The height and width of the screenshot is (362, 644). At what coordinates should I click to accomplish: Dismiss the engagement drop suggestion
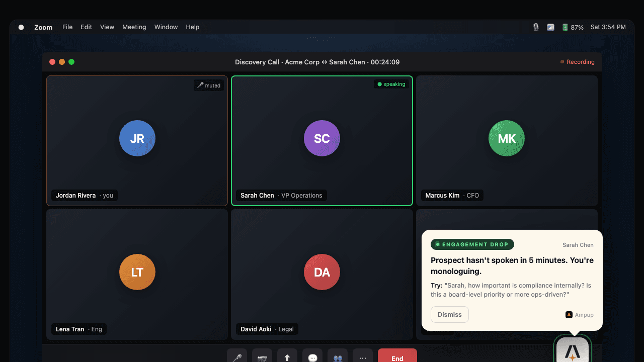point(449,314)
